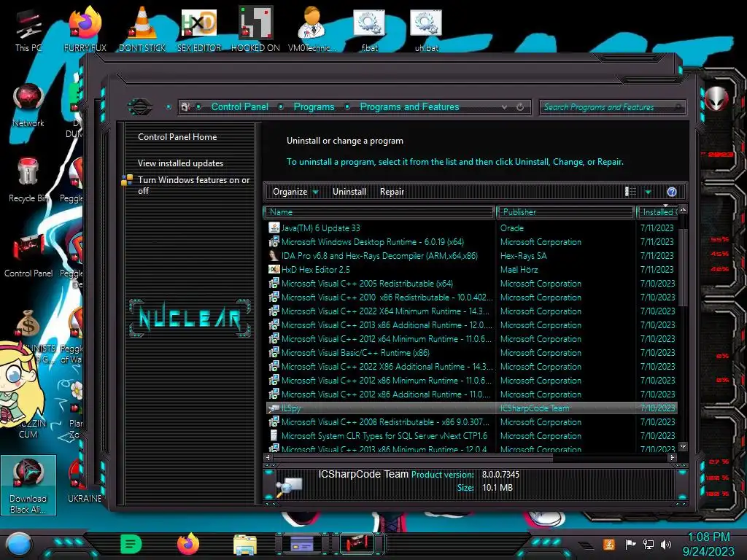The image size is (747, 560).
Task: Click Programs and Features breadcrumb
Action: coord(409,106)
